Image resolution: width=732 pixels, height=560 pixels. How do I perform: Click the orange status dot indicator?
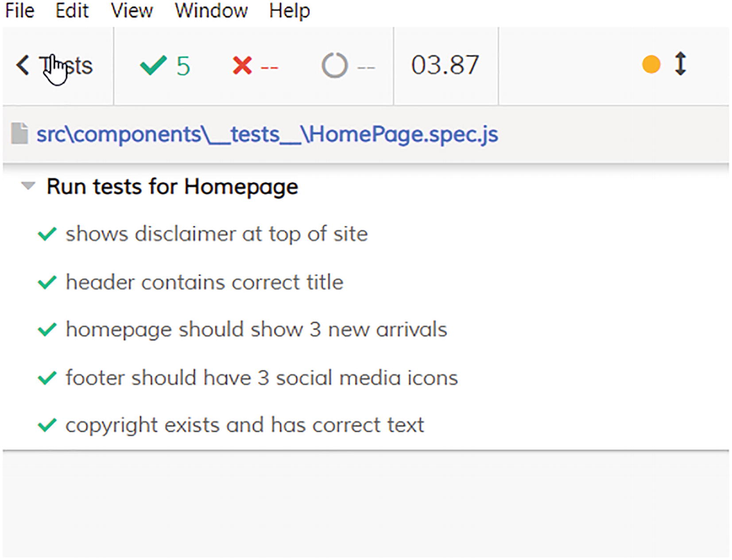pyautogui.click(x=651, y=64)
